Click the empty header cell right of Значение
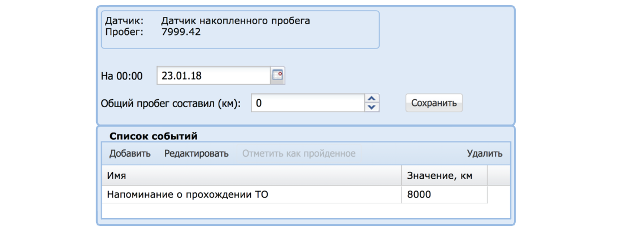 498,176
